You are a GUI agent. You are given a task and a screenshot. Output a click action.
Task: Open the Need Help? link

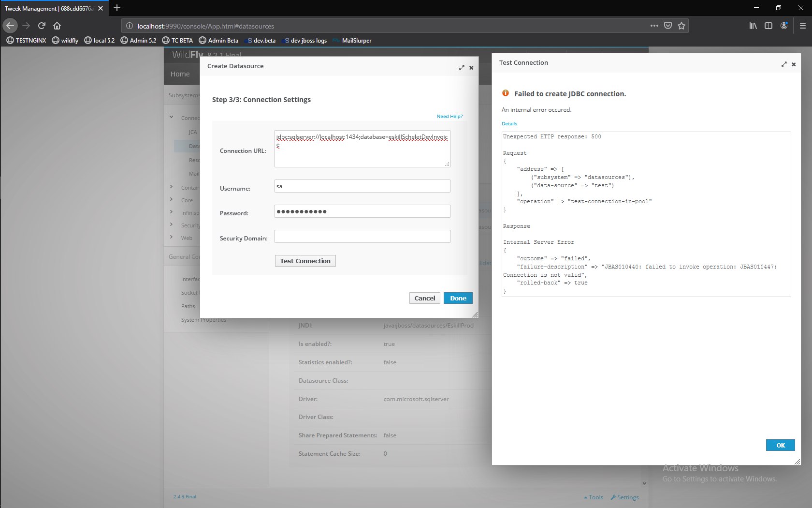click(449, 117)
